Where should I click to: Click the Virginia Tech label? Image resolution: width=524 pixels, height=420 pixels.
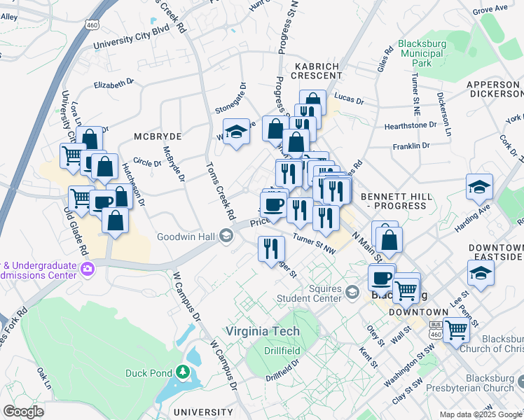point(263,332)
